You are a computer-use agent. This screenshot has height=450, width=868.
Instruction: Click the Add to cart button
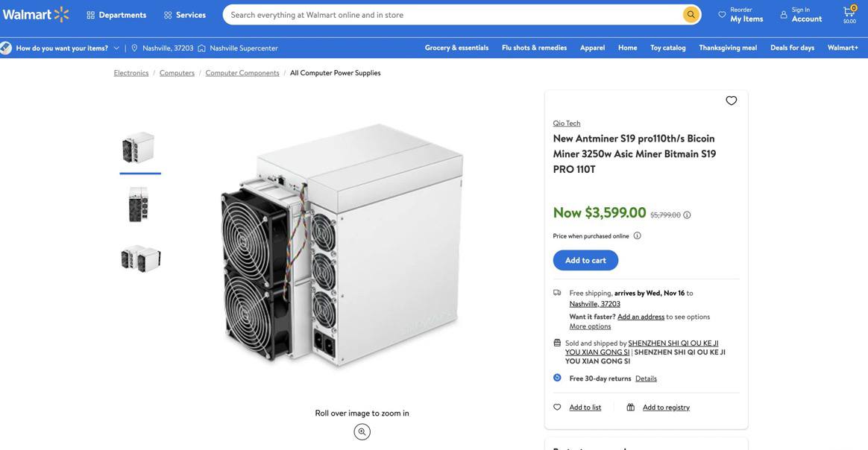pos(585,260)
